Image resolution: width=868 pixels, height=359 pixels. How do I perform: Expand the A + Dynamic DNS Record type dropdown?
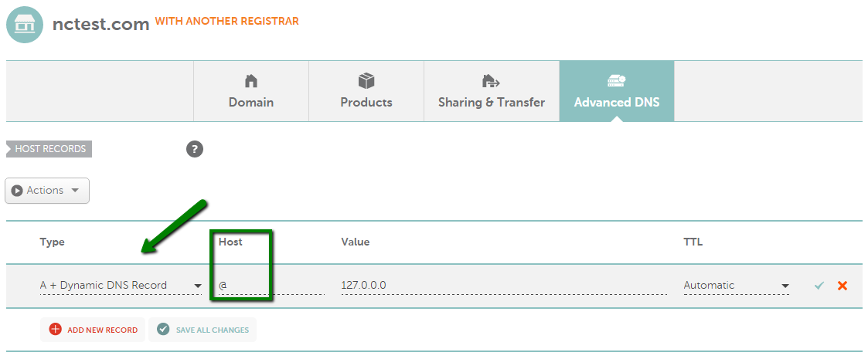(x=121, y=286)
